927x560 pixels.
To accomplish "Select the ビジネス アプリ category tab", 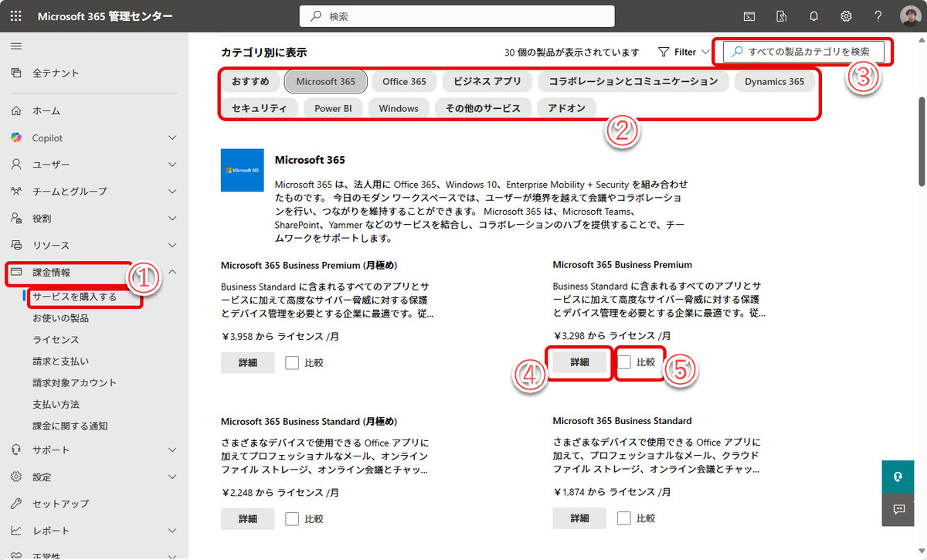I will (x=487, y=81).
